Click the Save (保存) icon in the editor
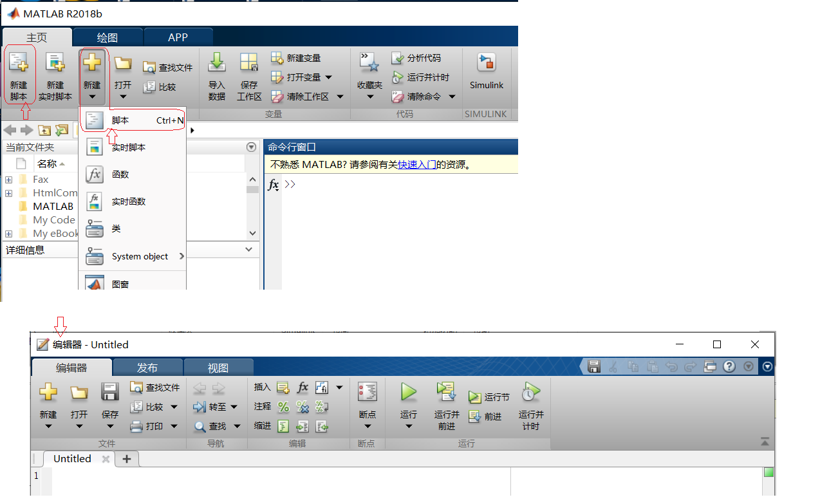 [x=110, y=392]
